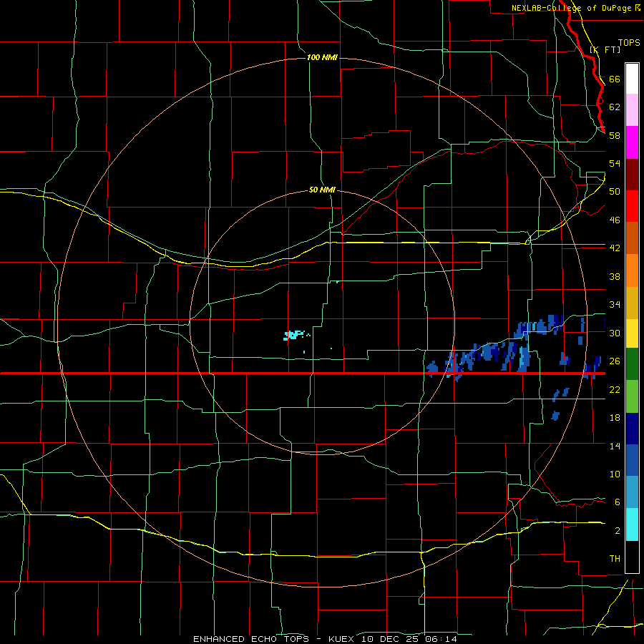644x644 pixels.
Task: Select the light blue 6 kft swatch
Action: [632, 492]
